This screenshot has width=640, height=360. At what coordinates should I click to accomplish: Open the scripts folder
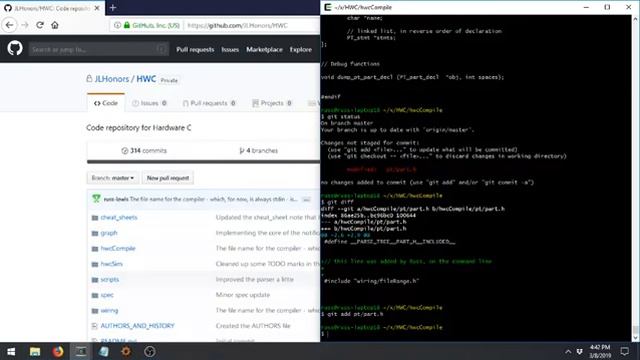(109, 280)
